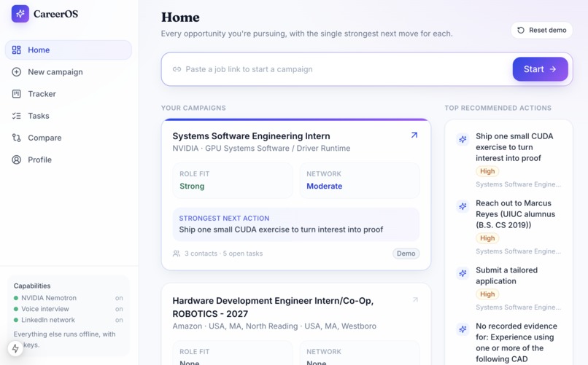
Task: Click '3 contacts · 5 open tasks' text
Action: coord(223,254)
